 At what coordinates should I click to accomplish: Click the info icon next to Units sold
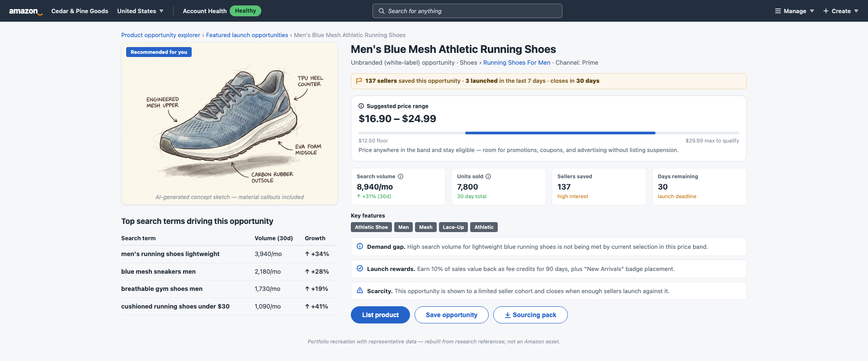[488, 176]
